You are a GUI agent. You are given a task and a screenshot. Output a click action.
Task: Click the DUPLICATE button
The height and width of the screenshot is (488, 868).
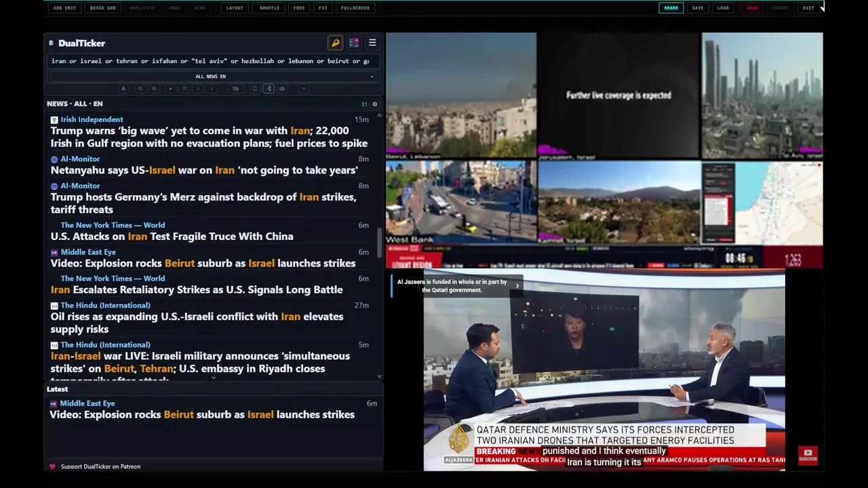pos(142,8)
